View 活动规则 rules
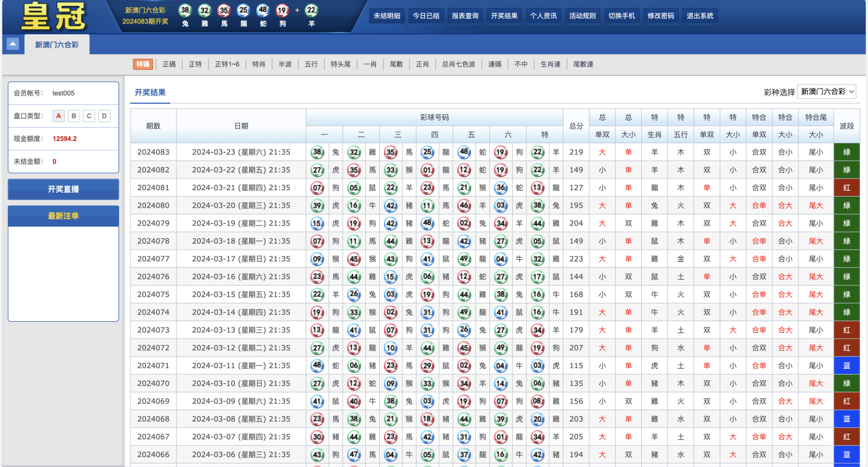Image resolution: width=868 pixels, height=467 pixels. click(x=582, y=16)
